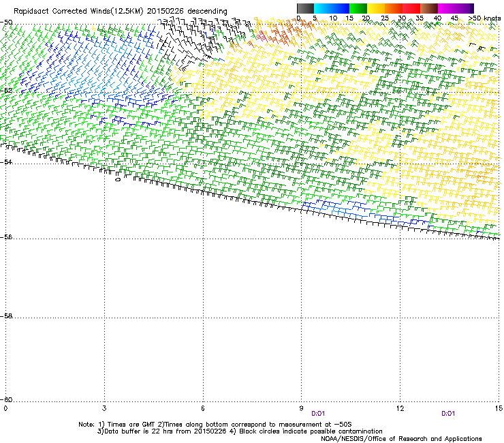This screenshot has height=443, width=504.
Task: Click the title 'Rapidscat Corrected Winds(12.5KM) 20150226 descending'
Action: click(121, 12)
